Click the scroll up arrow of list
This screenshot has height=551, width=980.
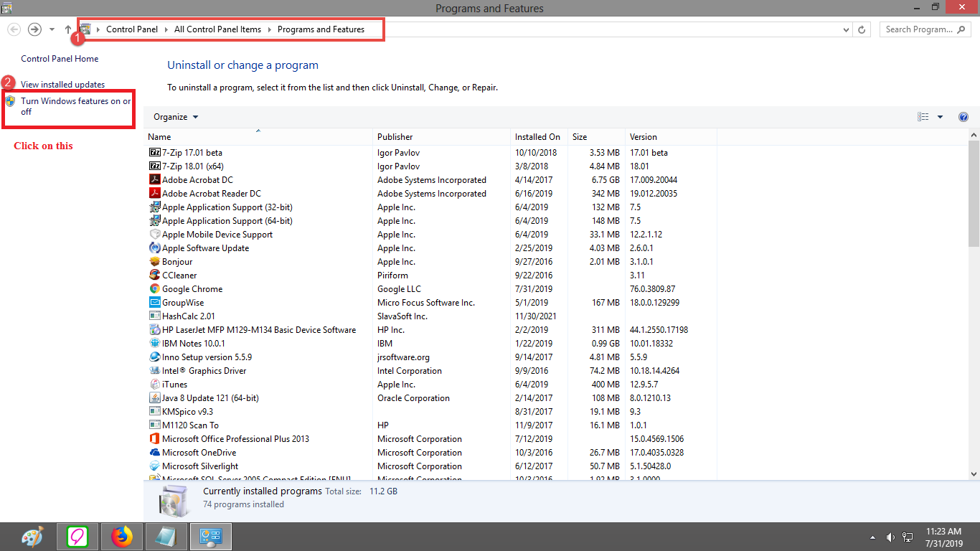(974, 135)
